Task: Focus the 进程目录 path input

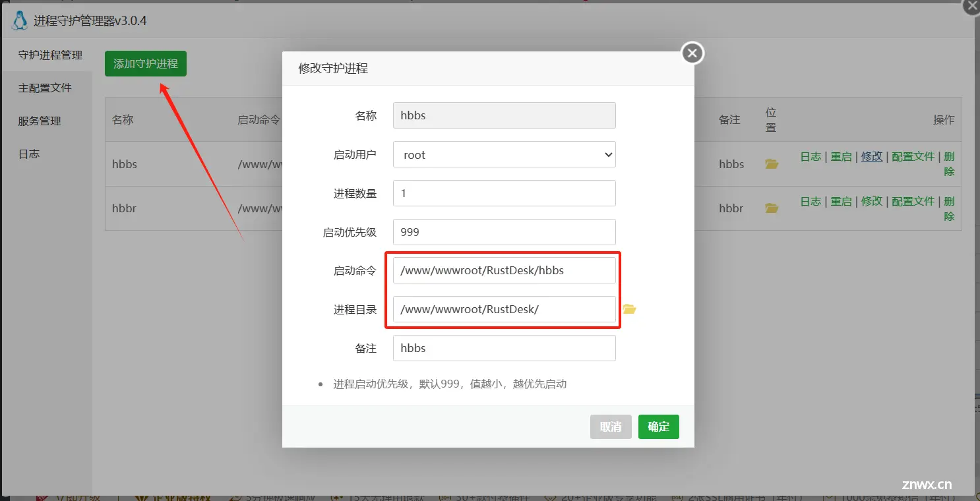Action: coord(505,309)
